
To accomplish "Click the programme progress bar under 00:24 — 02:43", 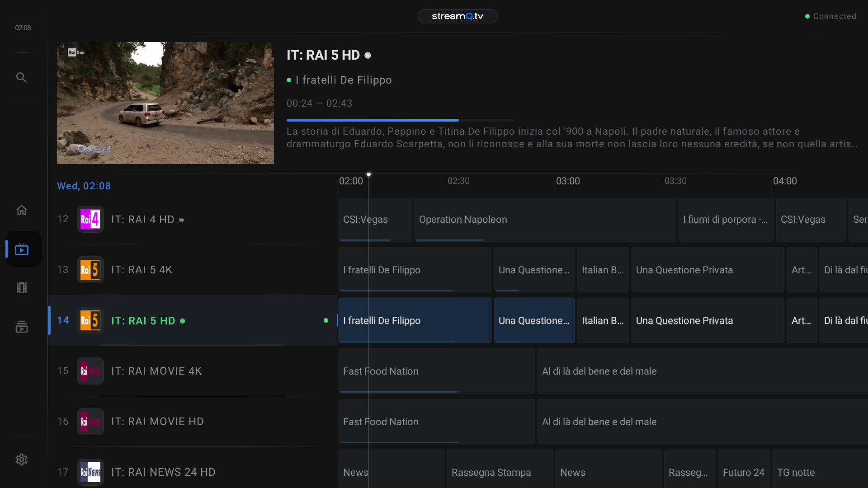I will pos(401,120).
